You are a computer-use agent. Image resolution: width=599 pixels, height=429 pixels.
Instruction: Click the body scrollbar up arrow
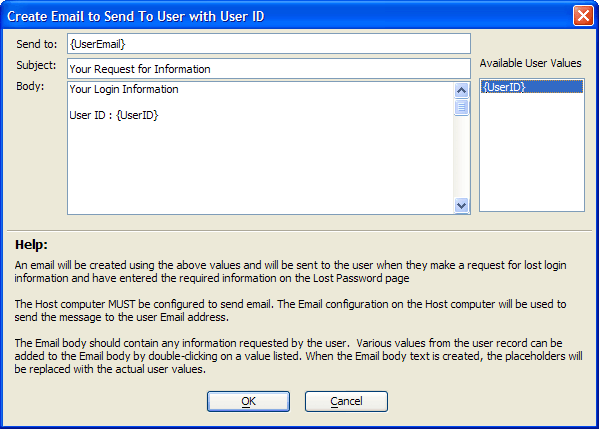(x=461, y=91)
